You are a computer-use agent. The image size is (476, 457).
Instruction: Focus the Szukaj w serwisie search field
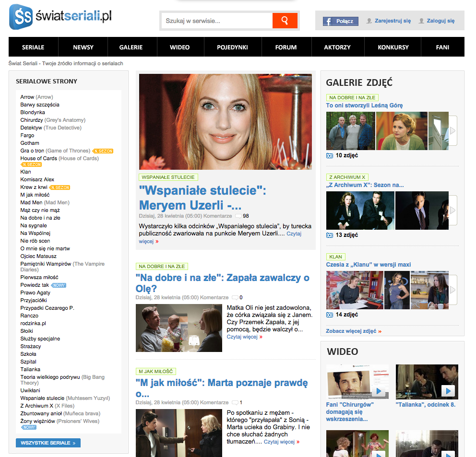(x=217, y=21)
